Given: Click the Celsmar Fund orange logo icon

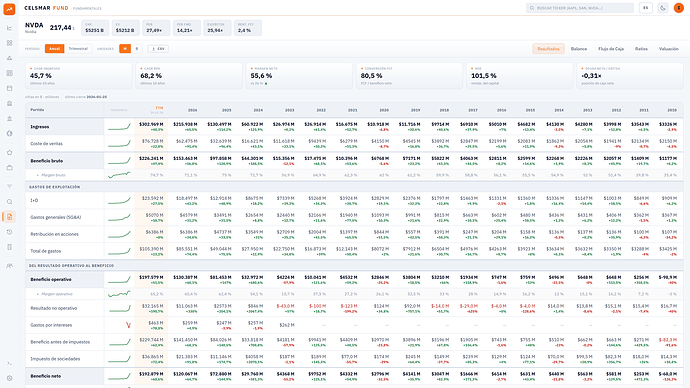Looking at the screenshot, I should click(9, 9).
